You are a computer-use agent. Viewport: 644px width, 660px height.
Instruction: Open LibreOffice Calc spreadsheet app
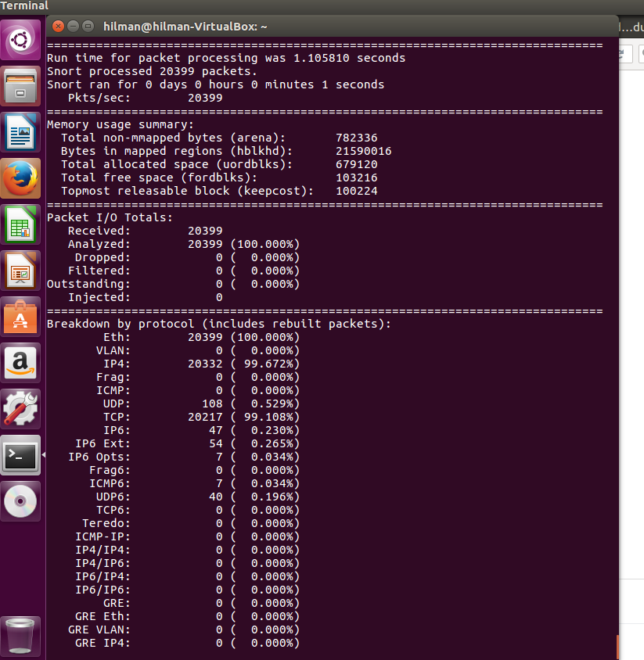click(20, 224)
